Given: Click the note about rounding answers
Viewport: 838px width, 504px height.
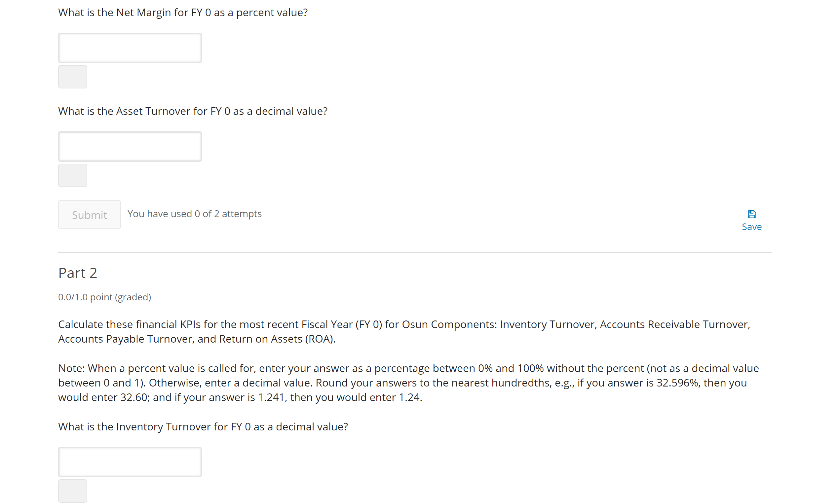Looking at the screenshot, I should 408,383.
